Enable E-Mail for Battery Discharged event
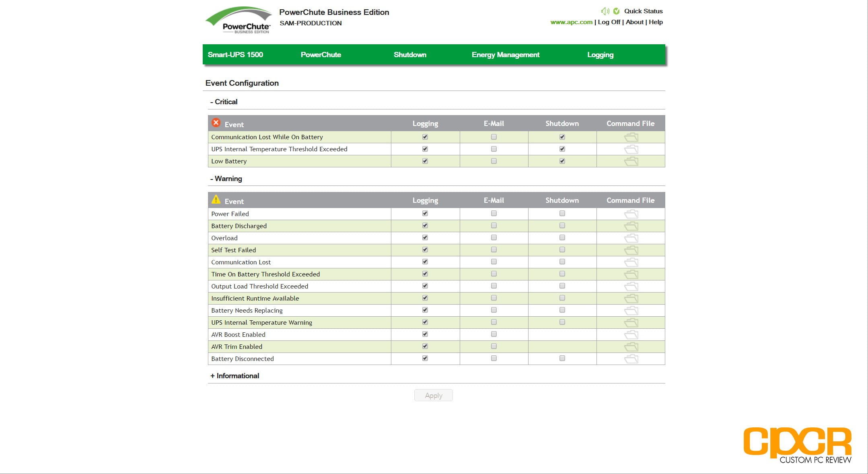The width and height of the screenshot is (868, 474). [x=494, y=225]
